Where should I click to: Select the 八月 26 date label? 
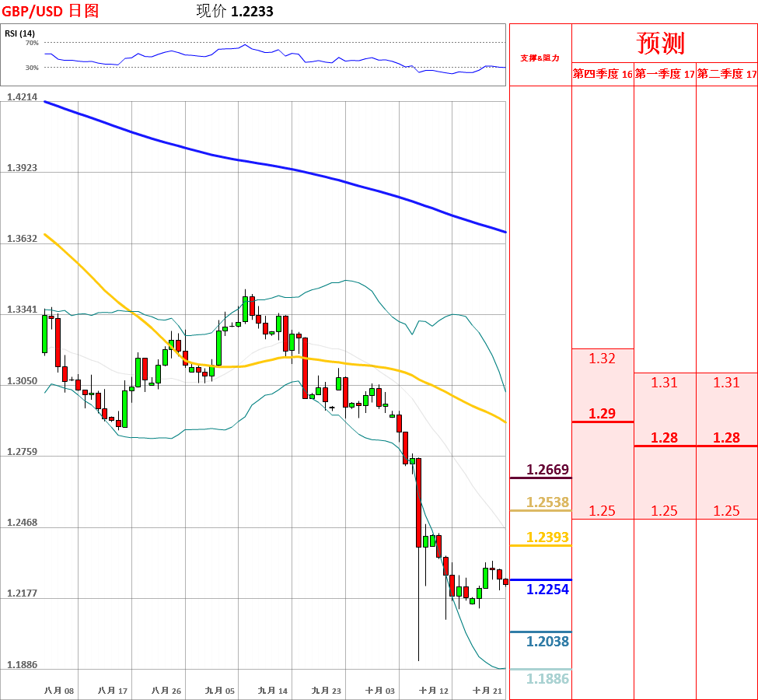coord(166,691)
